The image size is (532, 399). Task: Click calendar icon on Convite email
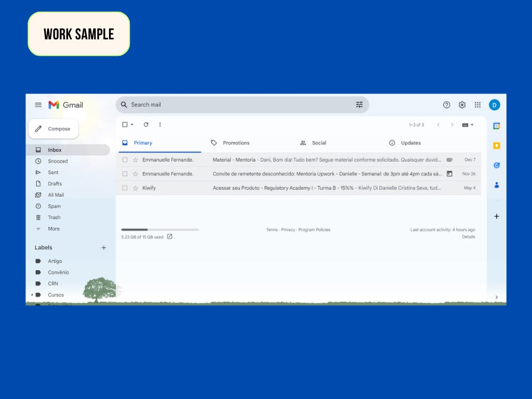(449, 174)
